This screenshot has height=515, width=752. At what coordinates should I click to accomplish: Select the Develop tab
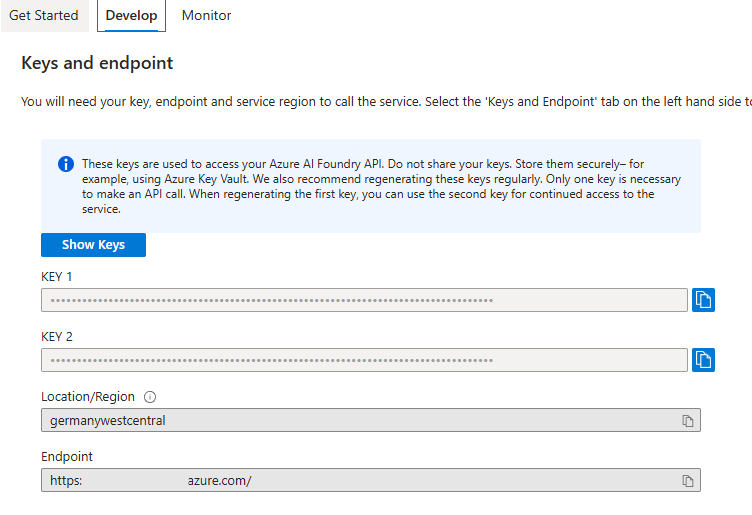point(131,15)
